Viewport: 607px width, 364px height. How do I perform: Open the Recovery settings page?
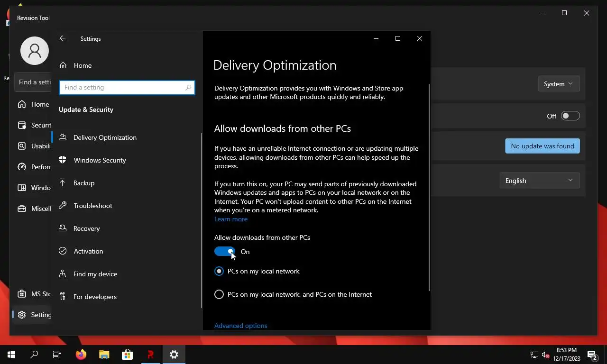pyautogui.click(x=127, y=228)
